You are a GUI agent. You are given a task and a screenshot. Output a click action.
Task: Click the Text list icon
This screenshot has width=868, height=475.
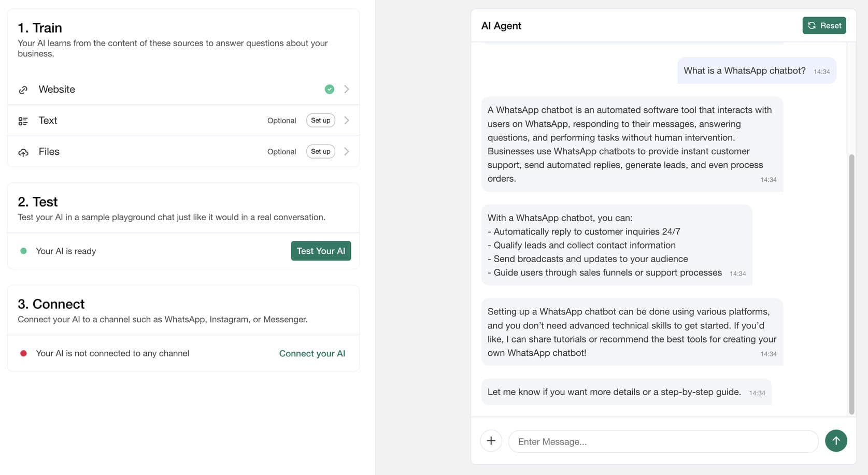point(23,121)
